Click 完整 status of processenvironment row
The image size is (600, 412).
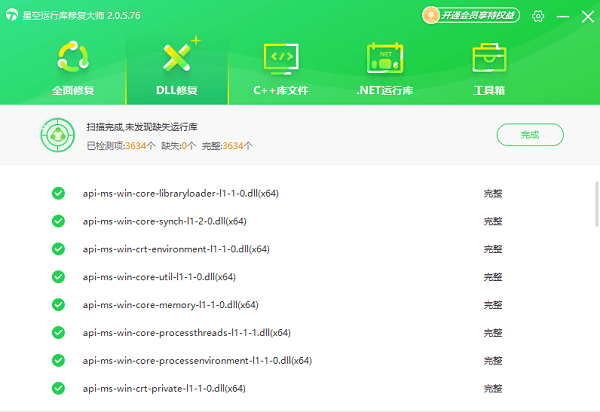(x=493, y=361)
